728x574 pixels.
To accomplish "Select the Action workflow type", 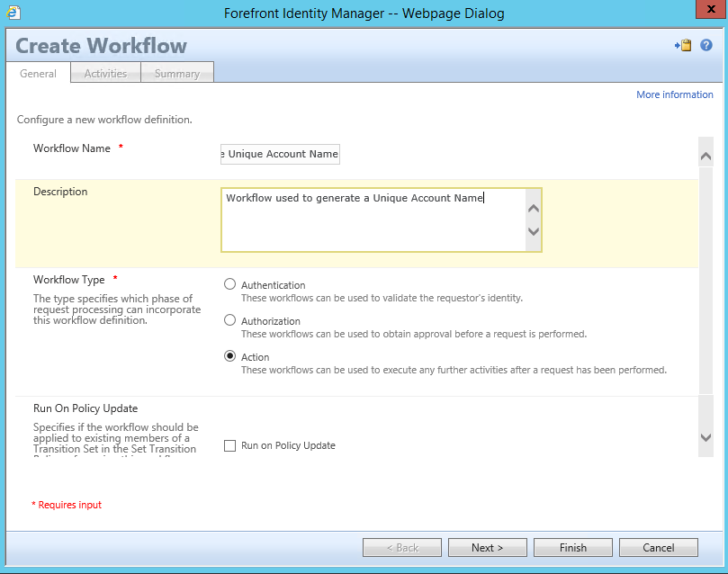I will 229,356.
